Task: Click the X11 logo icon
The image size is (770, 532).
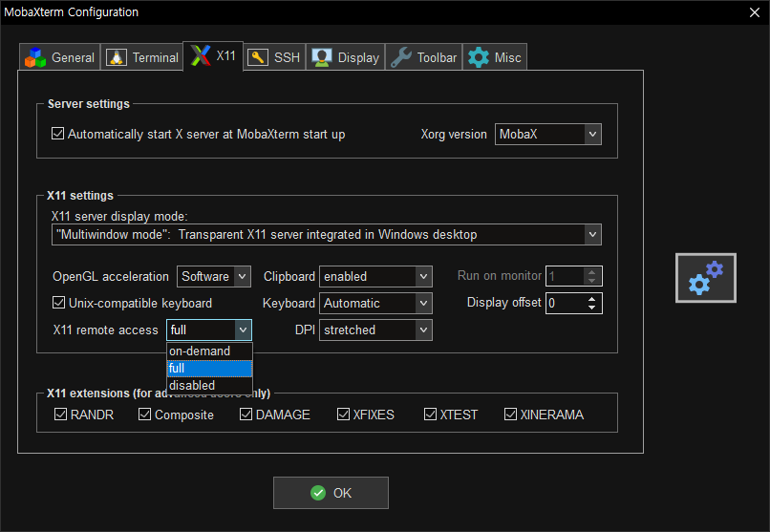Action: click(201, 55)
